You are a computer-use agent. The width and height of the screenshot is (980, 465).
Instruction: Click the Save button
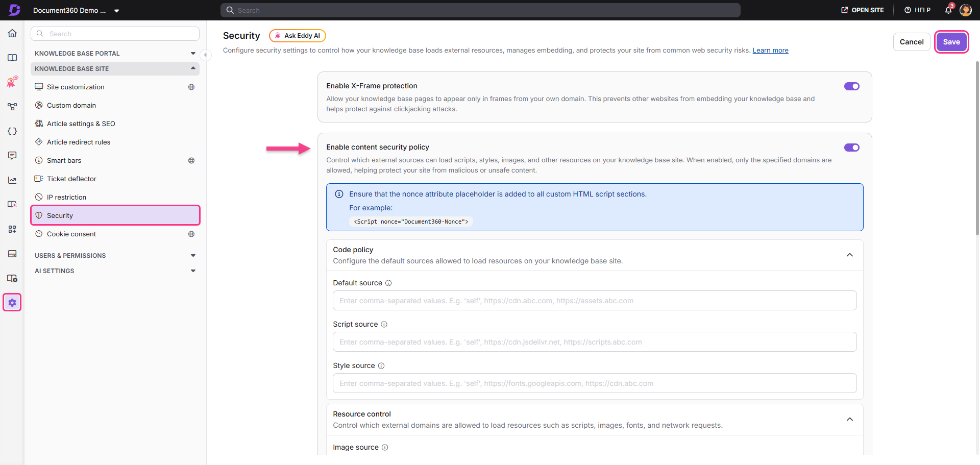pos(951,41)
